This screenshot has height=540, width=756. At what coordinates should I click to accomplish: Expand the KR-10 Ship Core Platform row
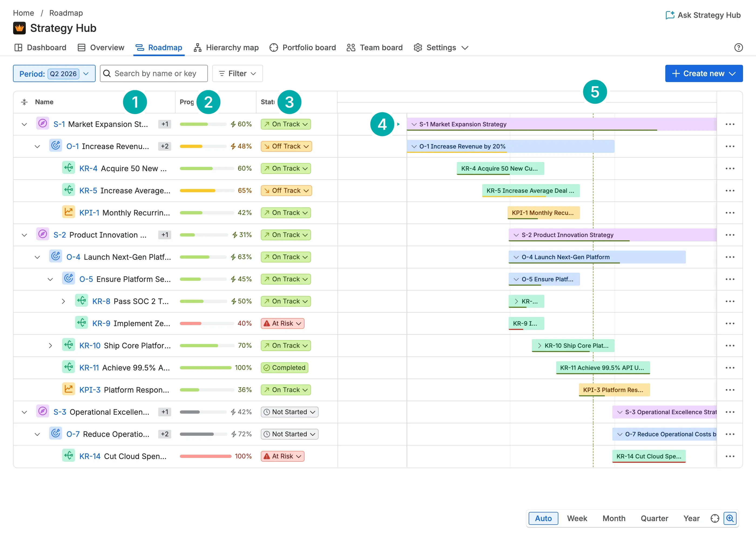50,346
